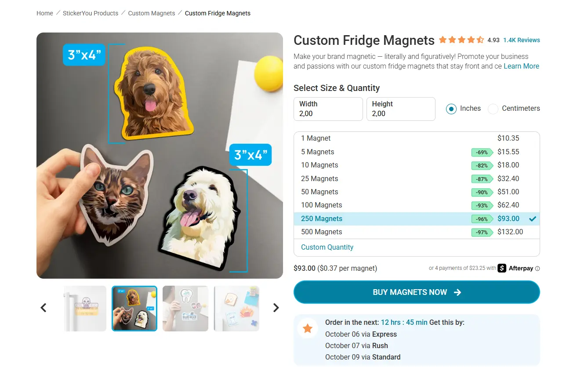Open the 1.4K Reviews link
Screen dimensions: 588x367
click(x=522, y=40)
